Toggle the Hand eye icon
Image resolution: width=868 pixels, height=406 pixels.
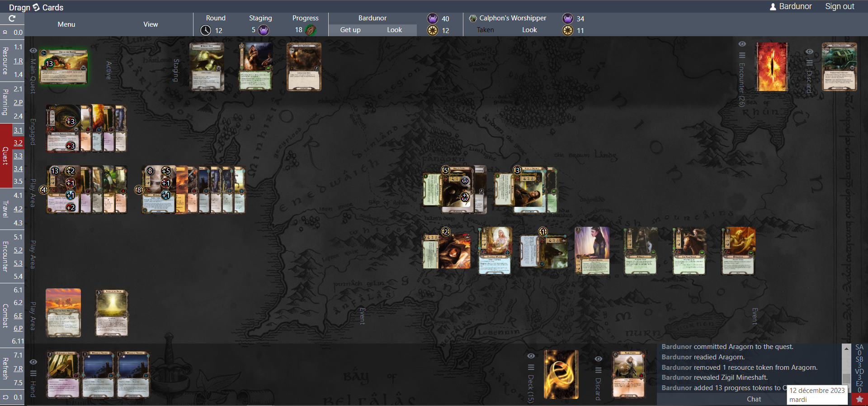pyautogui.click(x=33, y=362)
